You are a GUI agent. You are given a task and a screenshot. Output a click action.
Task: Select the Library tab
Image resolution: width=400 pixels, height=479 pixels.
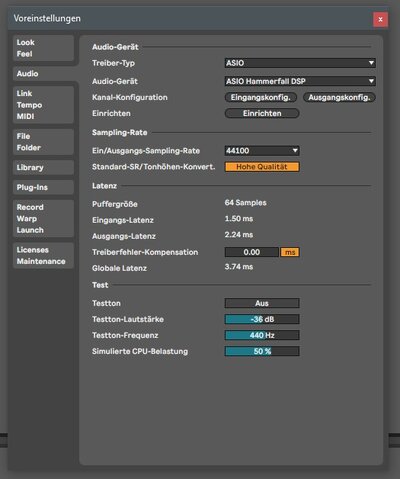[x=43, y=167]
